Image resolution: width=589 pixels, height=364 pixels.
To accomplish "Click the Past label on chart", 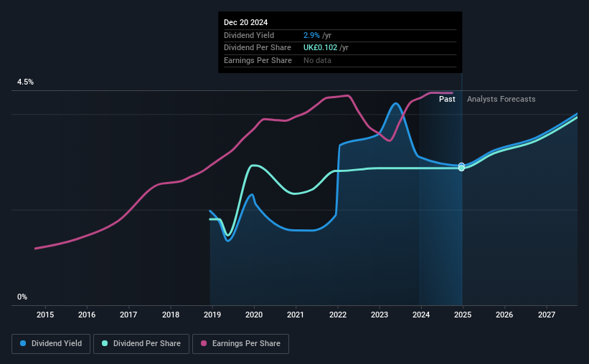I will click(x=447, y=99).
